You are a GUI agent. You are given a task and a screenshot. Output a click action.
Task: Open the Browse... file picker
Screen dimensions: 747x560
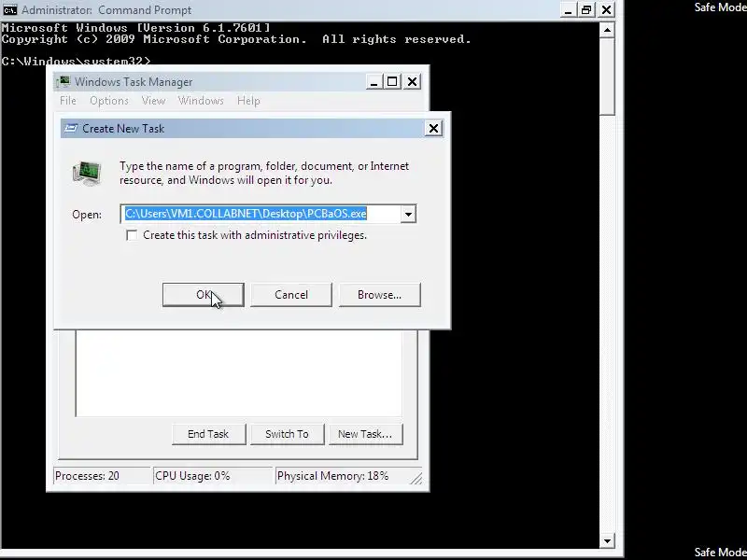point(380,295)
